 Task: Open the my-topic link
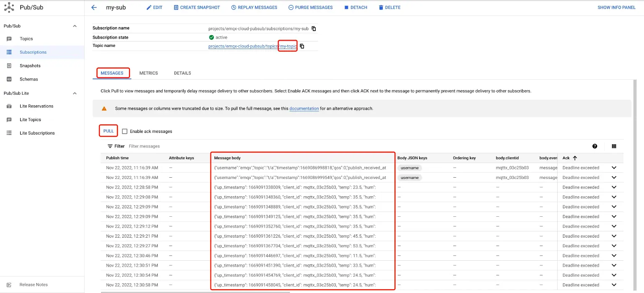(287, 46)
